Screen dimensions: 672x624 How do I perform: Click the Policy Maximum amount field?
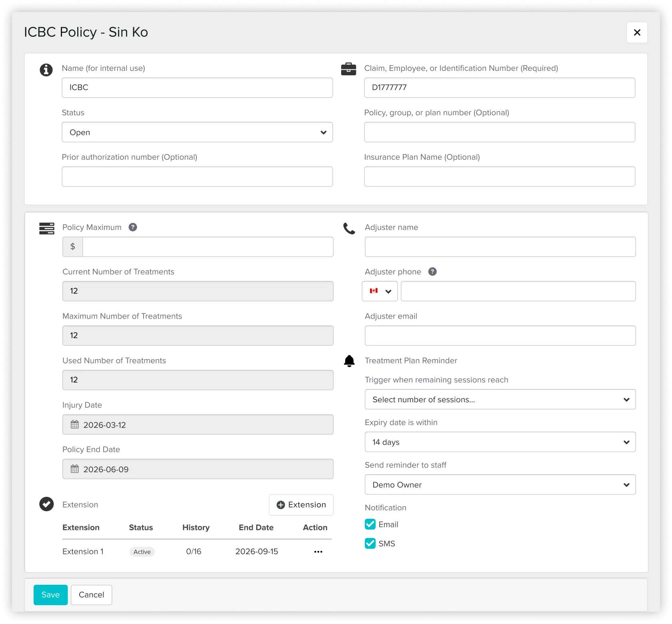pyautogui.click(x=208, y=247)
